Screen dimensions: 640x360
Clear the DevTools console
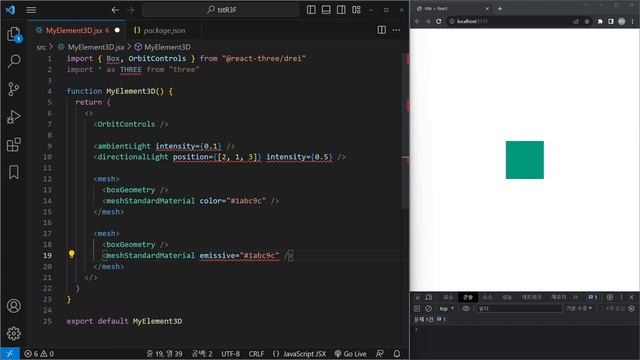point(428,309)
